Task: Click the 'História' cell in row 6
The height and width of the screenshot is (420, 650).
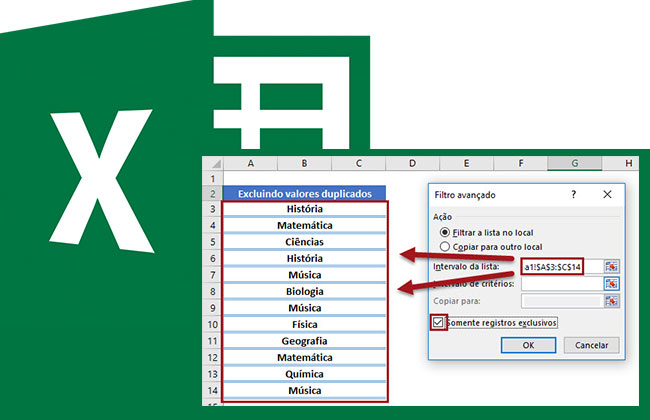Action: [x=305, y=259]
